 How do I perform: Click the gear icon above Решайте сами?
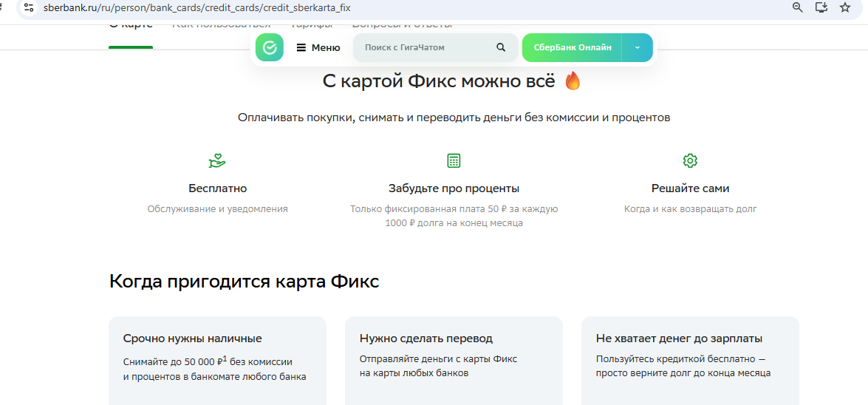690,160
